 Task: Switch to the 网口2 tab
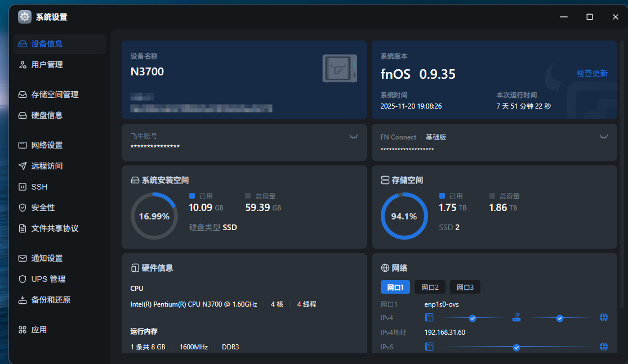[x=430, y=287]
